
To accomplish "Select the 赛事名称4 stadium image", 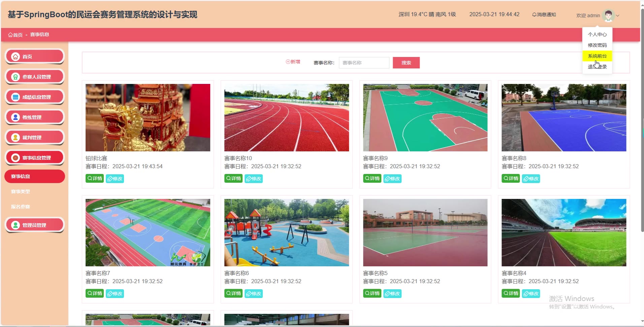I will (564, 233).
